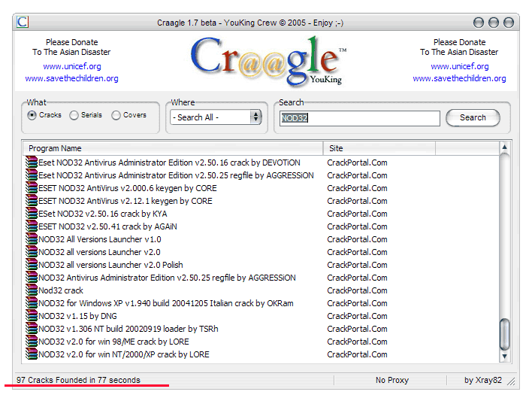
Task: Open the left www.savethechildren.org link
Action: [x=72, y=78]
